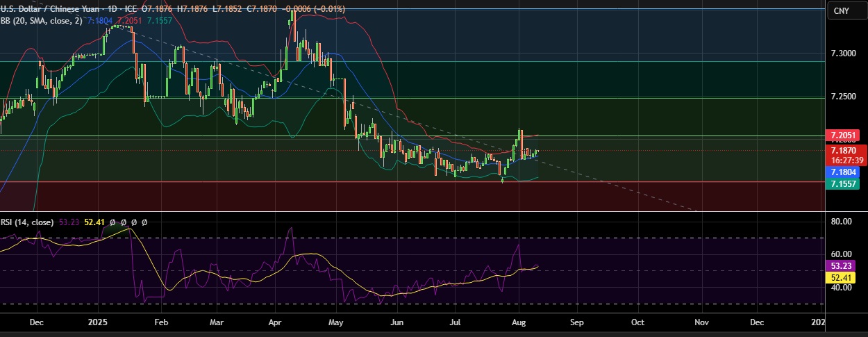Click the Nov label on the time axis
Screen dimensions: 868x337
tap(701, 322)
